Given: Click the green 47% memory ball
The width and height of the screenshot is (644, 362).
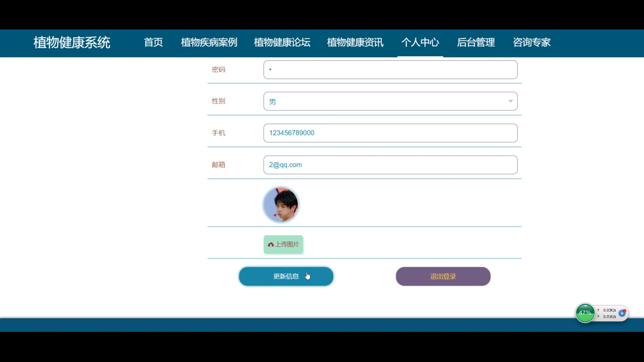Looking at the screenshot, I should (x=585, y=313).
